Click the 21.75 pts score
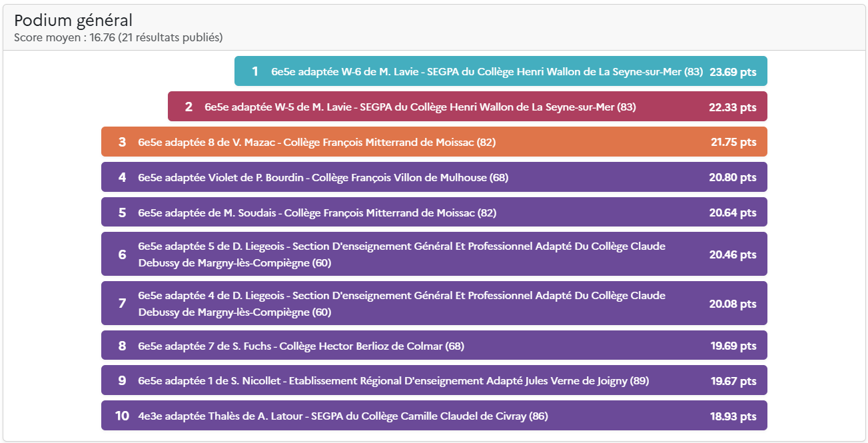Viewport: 868px width, 443px height. (733, 142)
